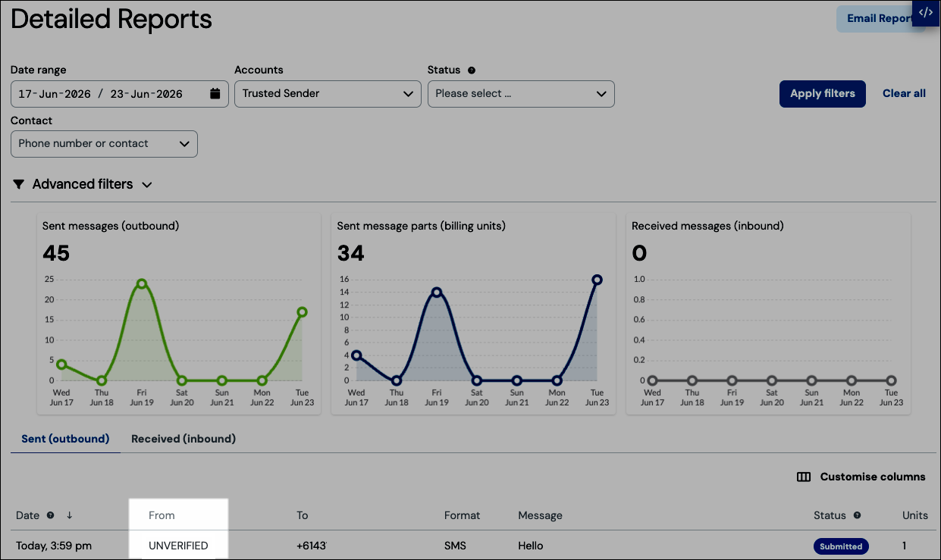This screenshot has height=560, width=941.
Task: Sort by Date using the arrow icon
Action: click(69, 515)
